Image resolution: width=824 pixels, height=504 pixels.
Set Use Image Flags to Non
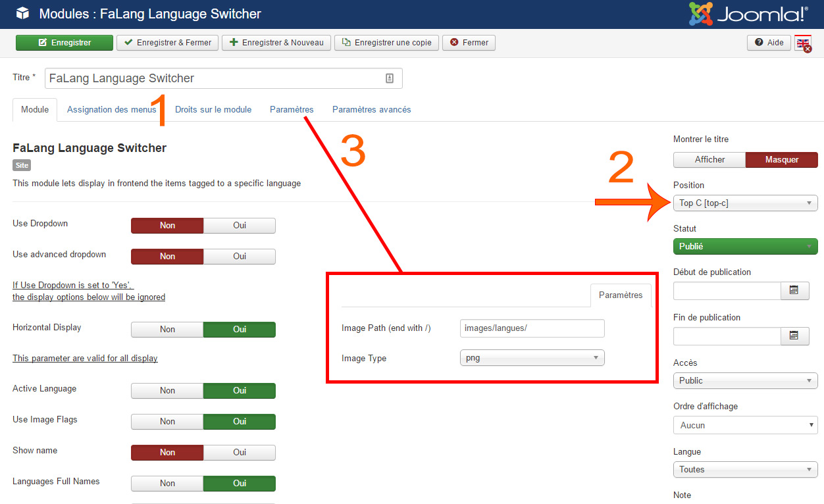[x=167, y=422]
